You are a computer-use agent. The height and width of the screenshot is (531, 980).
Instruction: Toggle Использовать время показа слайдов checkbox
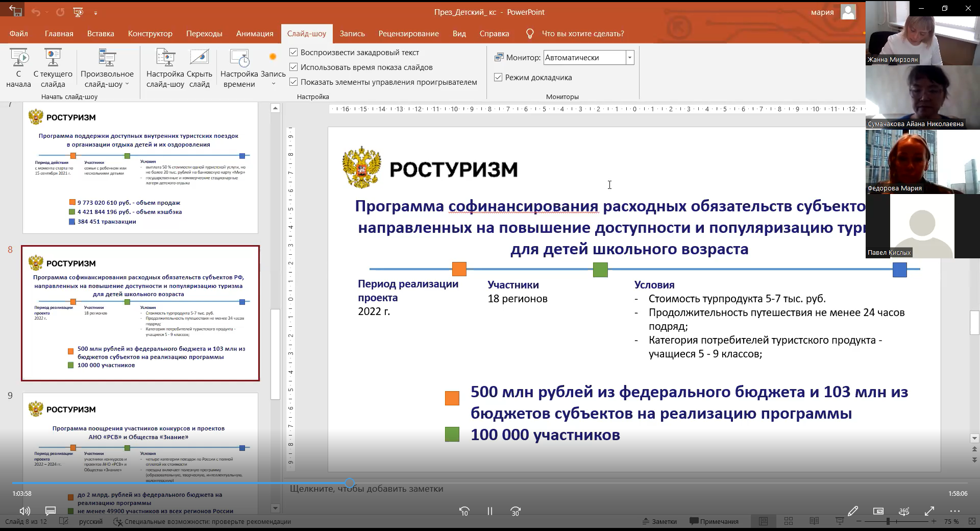293,67
